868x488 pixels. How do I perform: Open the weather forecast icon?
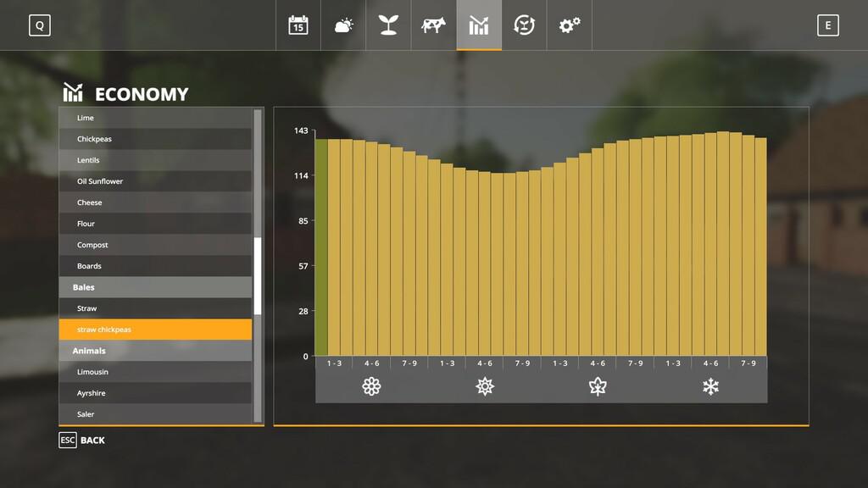(x=343, y=25)
